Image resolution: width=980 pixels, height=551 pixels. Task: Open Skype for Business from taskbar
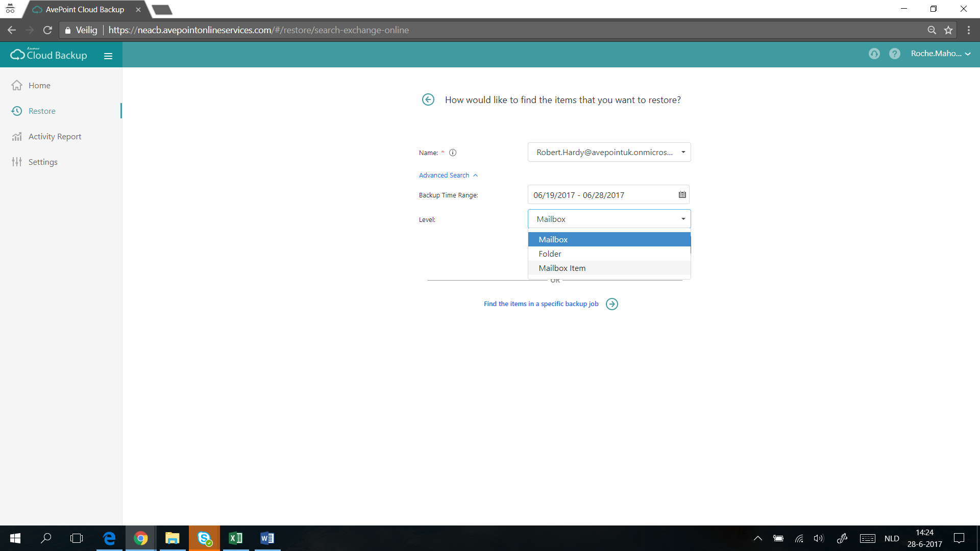205,538
